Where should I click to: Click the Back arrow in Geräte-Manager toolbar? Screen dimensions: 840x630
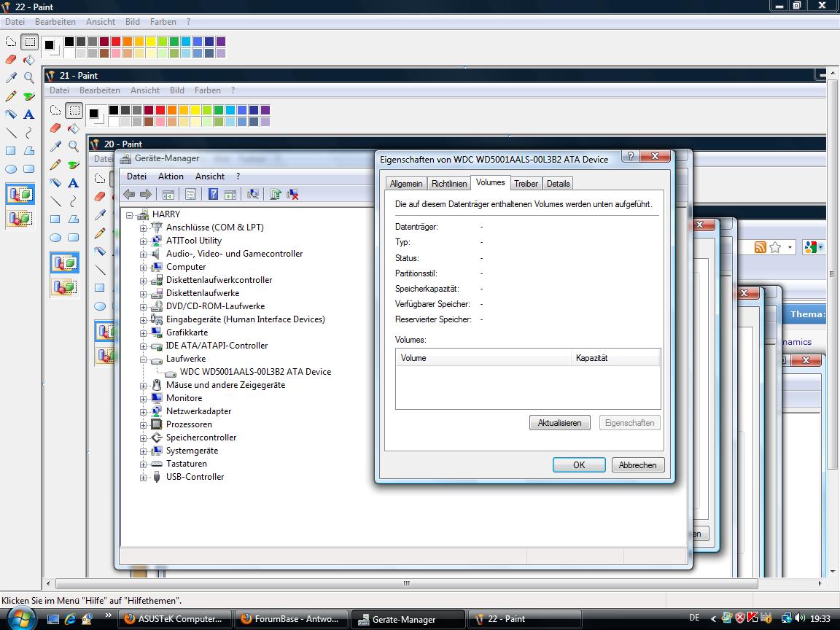[x=129, y=195]
